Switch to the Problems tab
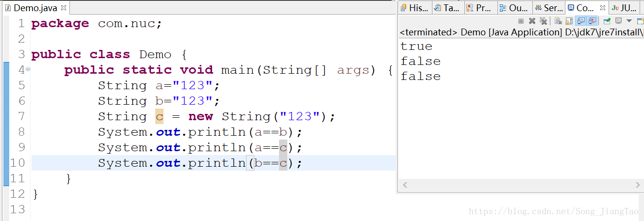The image size is (644, 221). tap(480, 8)
